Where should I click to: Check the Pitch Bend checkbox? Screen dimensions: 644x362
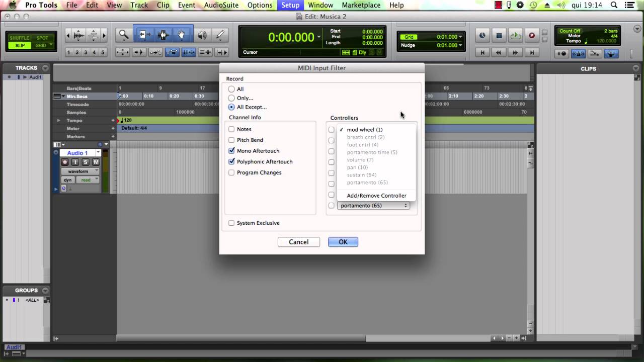[231, 140]
